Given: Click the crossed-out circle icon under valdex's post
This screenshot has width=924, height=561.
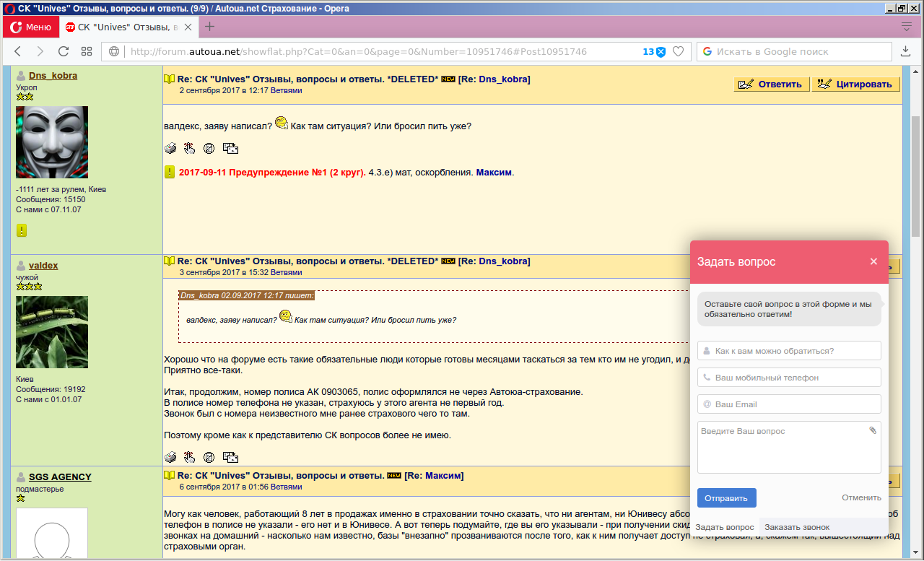Looking at the screenshot, I should click(209, 457).
